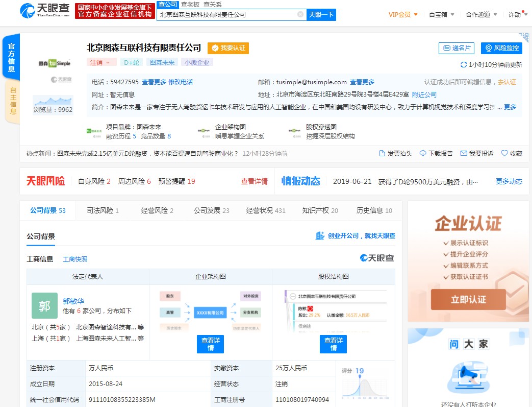Click 查看详情 under 企业架构图
Screen dimensions: 532x407
coord(210,344)
